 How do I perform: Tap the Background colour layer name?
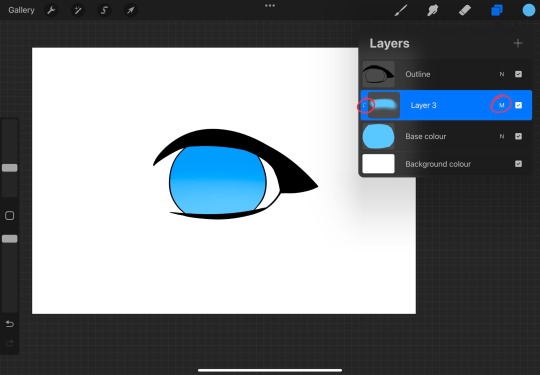(438, 164)
